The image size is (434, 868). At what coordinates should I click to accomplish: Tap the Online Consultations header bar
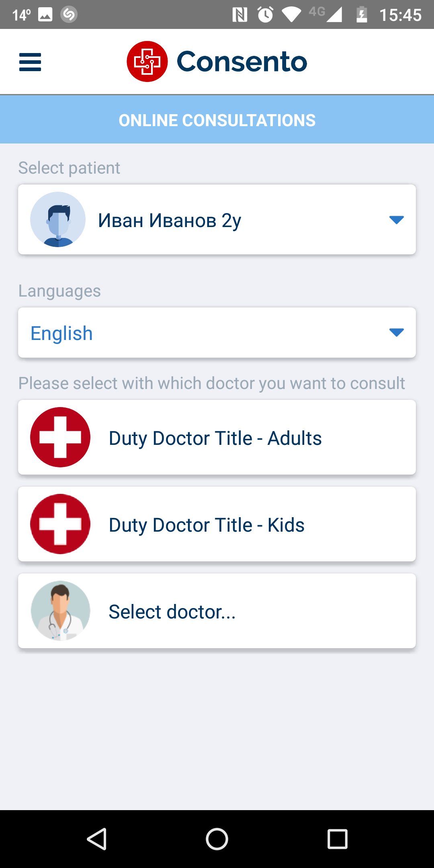pos(217,120)
